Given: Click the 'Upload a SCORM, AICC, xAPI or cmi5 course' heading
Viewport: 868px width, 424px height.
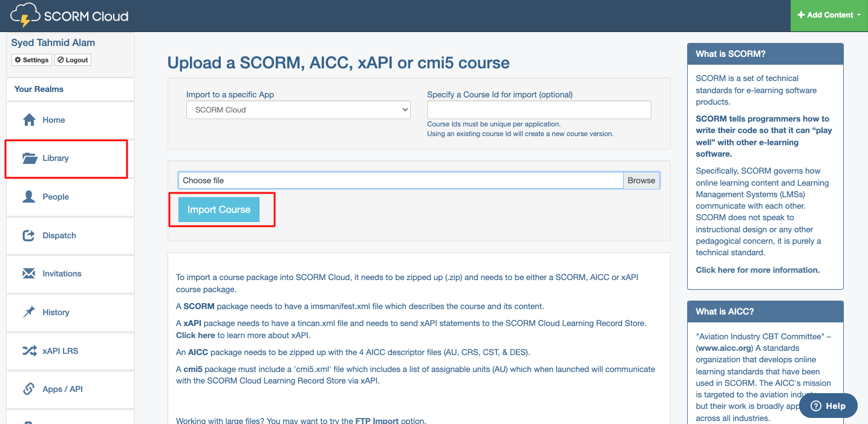Looking at the screenshot, I should tap(339, 63).
